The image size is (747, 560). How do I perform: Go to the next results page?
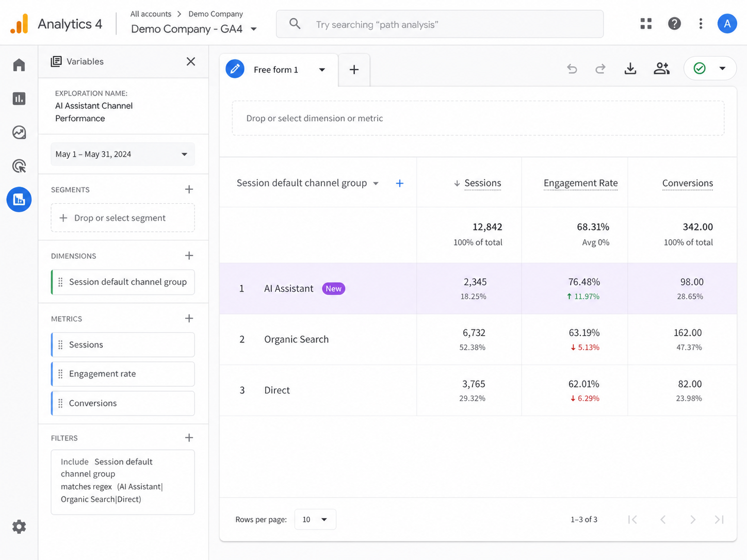(693, 519)
